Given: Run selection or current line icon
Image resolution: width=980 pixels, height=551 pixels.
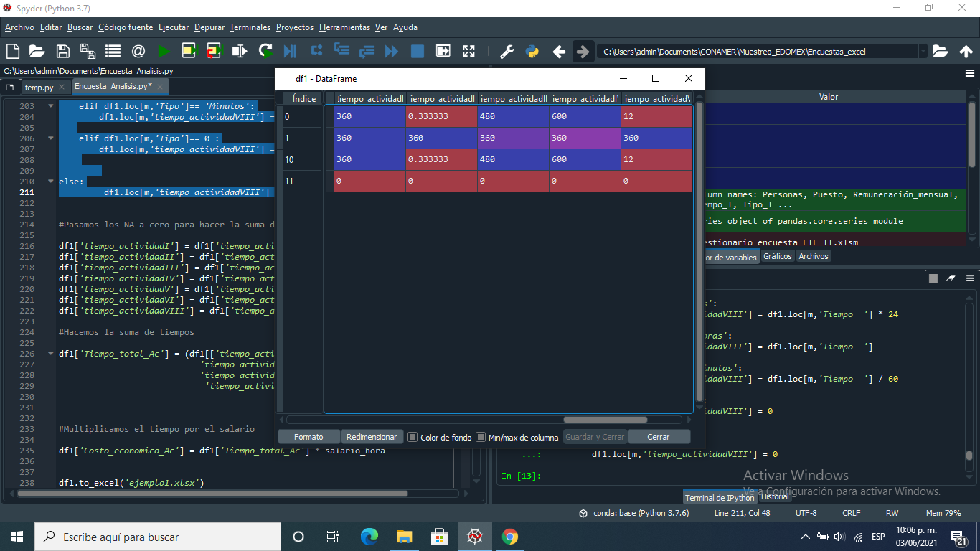Looking at the screenshot, I should point(240,51).
